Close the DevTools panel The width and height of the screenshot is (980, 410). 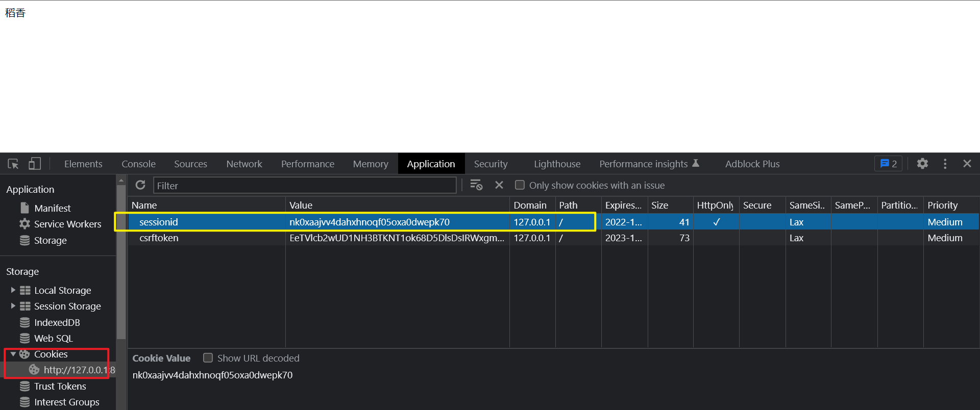(967, 164)
